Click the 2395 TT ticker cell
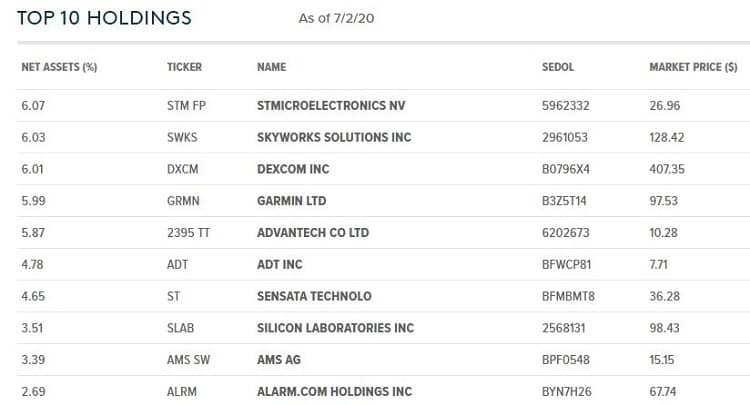The image size is (750, 405). pyautogui.click(x=188, y=233)
